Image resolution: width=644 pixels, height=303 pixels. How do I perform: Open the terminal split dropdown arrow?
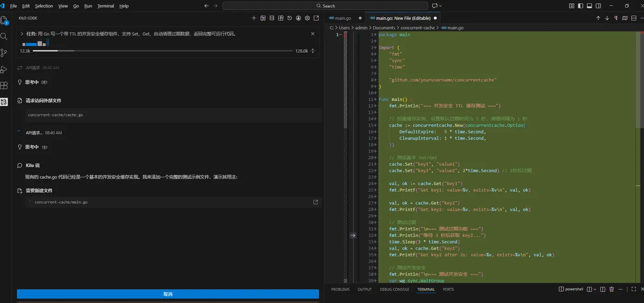pyautogui.click(x=595, y=289)
